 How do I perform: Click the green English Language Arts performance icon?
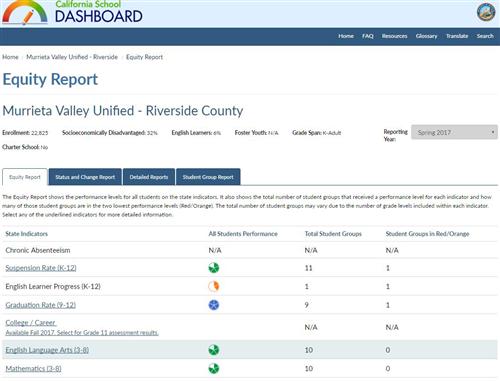tap(214, 350)
